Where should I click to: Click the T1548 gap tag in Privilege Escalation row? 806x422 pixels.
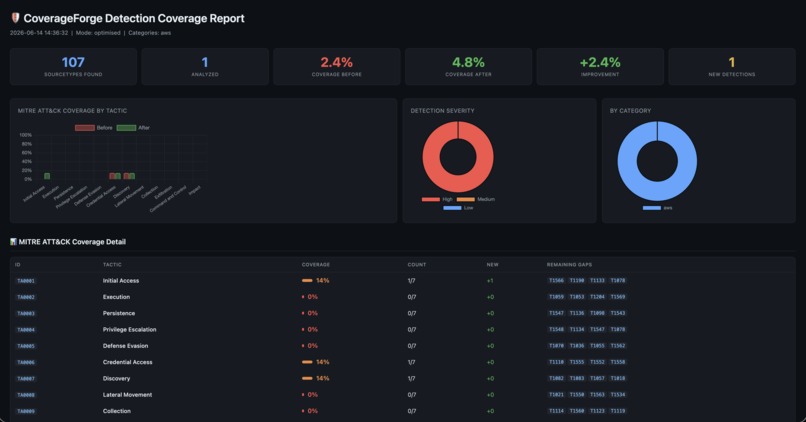click(556, 329)
